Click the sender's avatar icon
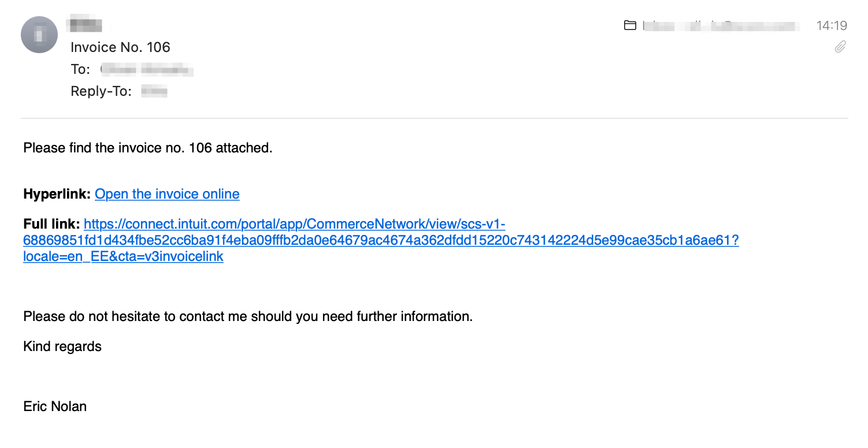This screenshot has width=868, height=448. (x=39, y=35)
